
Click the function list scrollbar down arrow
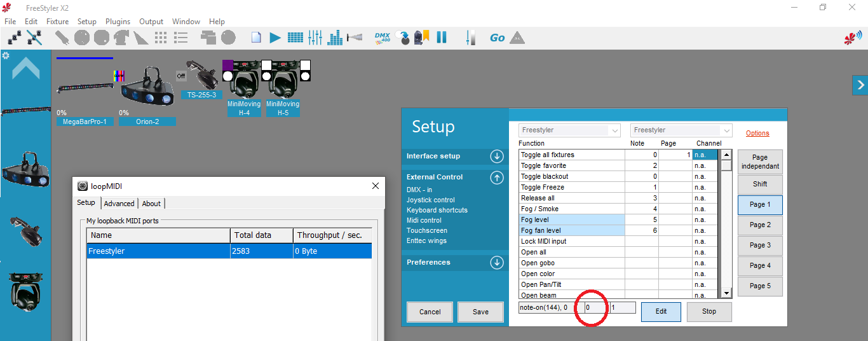[x=727, y=293]
